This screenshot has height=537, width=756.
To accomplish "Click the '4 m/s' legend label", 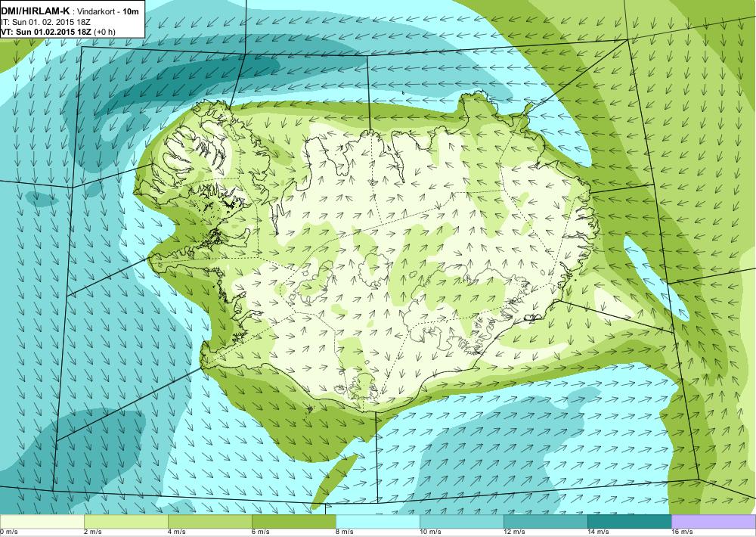I will click(x=177, y=532).
